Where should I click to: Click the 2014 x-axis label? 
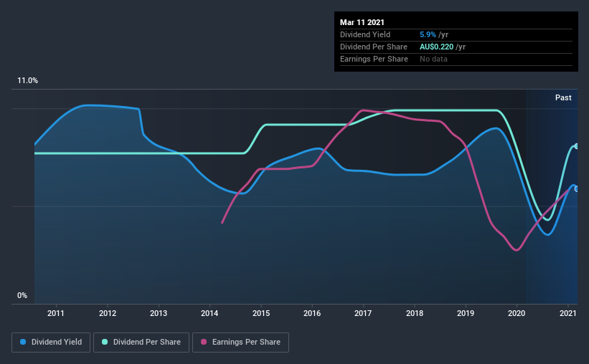click(209, 313)
